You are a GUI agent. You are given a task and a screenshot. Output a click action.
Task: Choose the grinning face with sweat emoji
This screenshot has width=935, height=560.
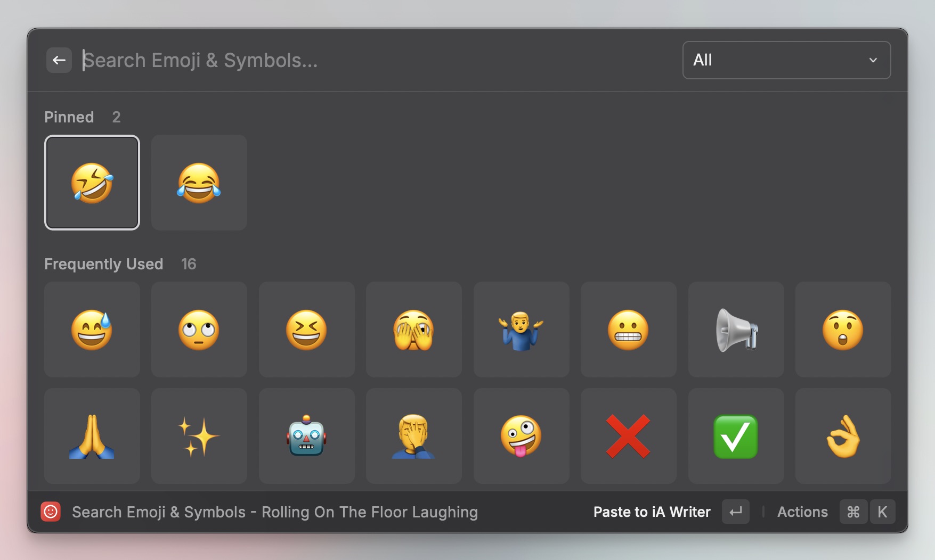(92, 330)
